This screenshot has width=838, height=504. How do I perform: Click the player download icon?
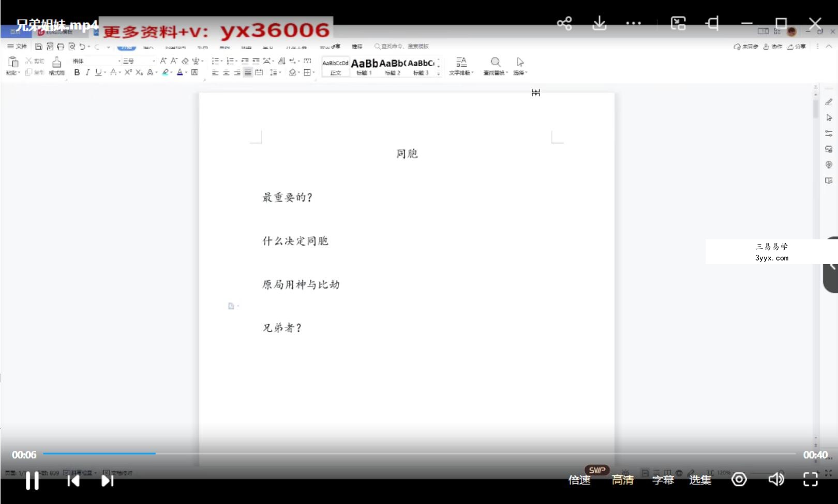click(x=599, y=23)
